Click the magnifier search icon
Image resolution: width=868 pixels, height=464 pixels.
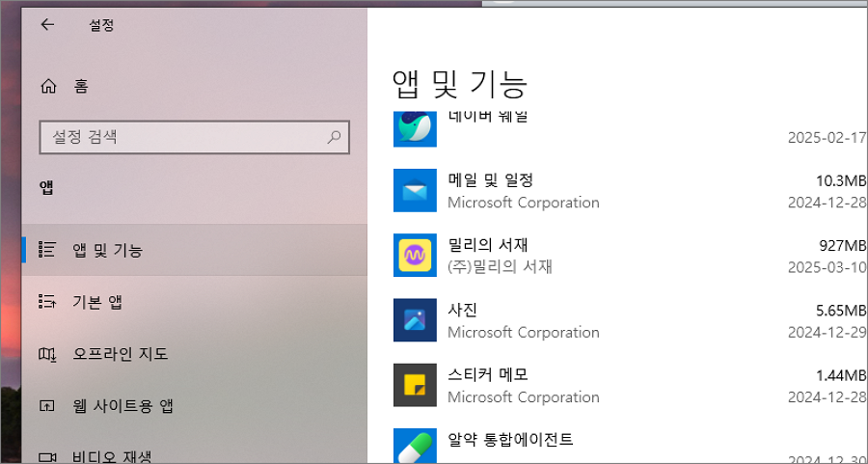click(x=334, y=137)
